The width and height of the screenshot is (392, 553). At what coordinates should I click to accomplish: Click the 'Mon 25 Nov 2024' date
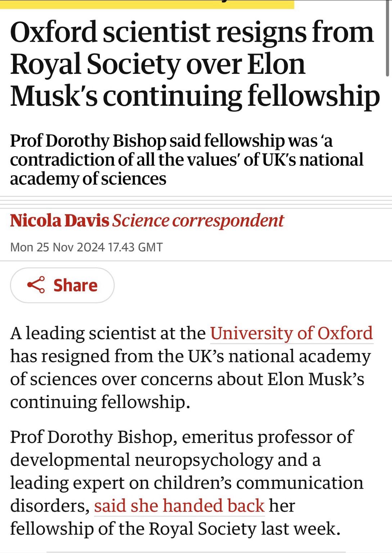[58, 247]
